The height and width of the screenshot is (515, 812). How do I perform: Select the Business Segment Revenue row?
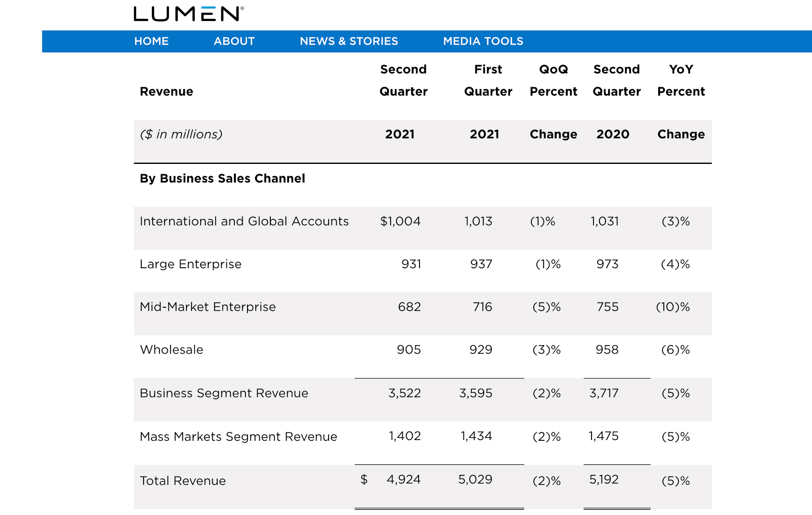[x=224, y=393]
